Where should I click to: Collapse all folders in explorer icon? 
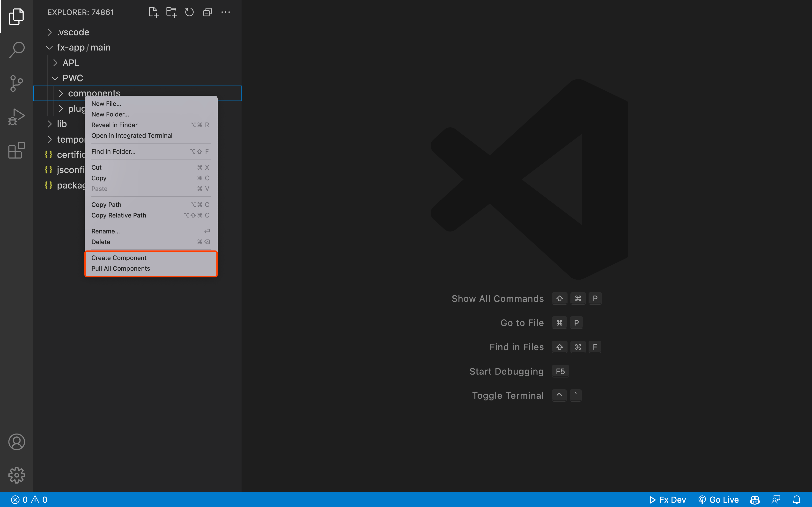(x=208, y=12)
